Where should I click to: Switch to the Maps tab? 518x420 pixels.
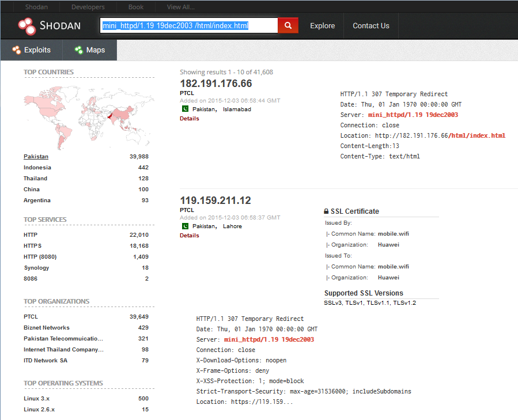coord(90,50)
